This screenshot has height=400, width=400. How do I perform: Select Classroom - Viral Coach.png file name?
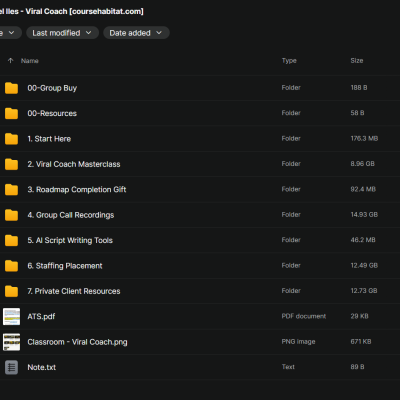(x=77, y=342)
